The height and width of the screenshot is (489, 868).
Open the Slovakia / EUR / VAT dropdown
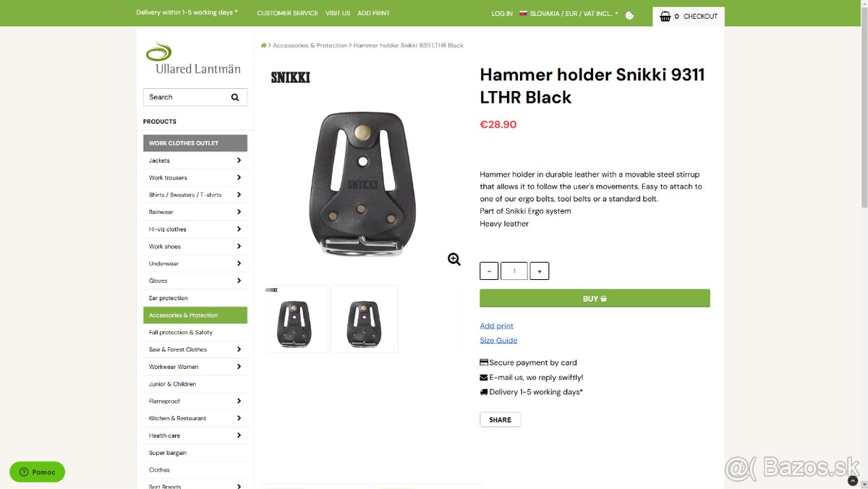tap(569, 13)
